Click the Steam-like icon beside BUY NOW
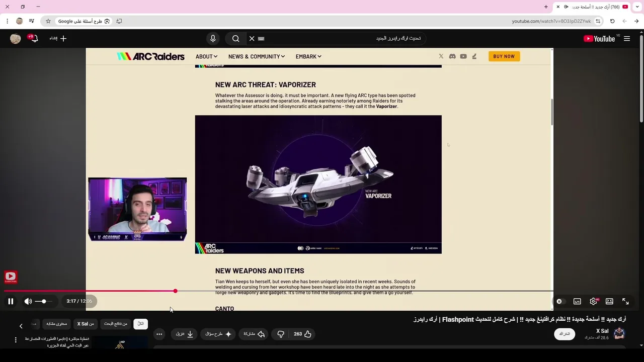Screen dimensions: 644x362 (474, 56)
